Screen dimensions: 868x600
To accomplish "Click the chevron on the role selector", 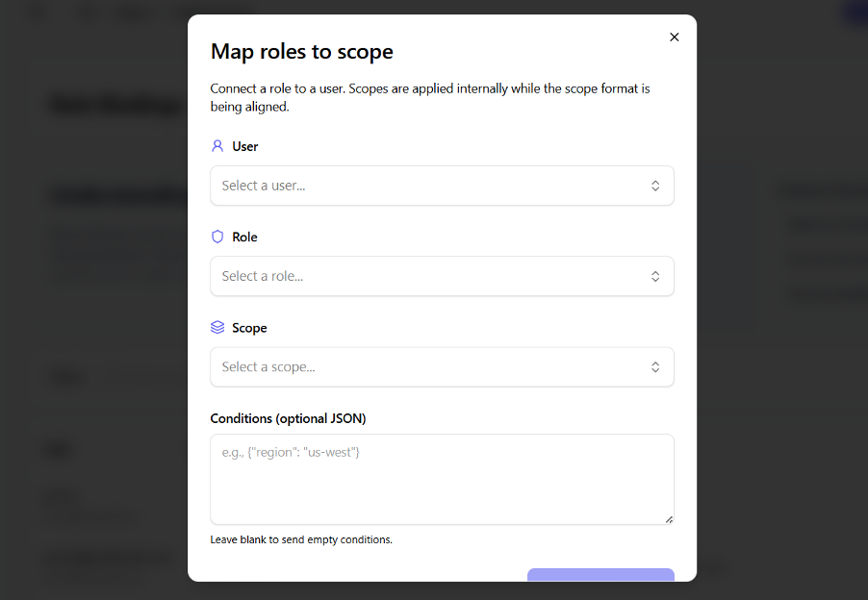I will (x=655, y=276).
